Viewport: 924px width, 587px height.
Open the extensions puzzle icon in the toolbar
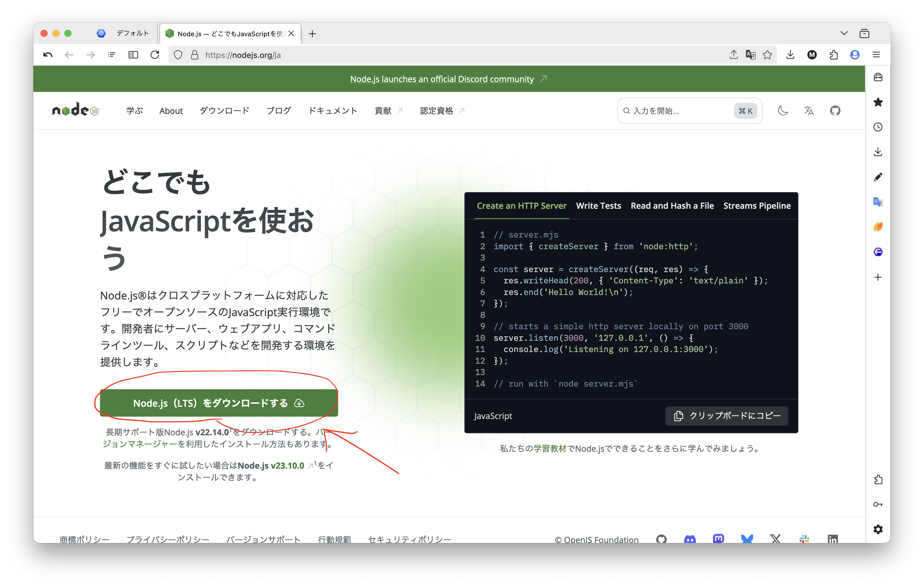click(834, 55)
